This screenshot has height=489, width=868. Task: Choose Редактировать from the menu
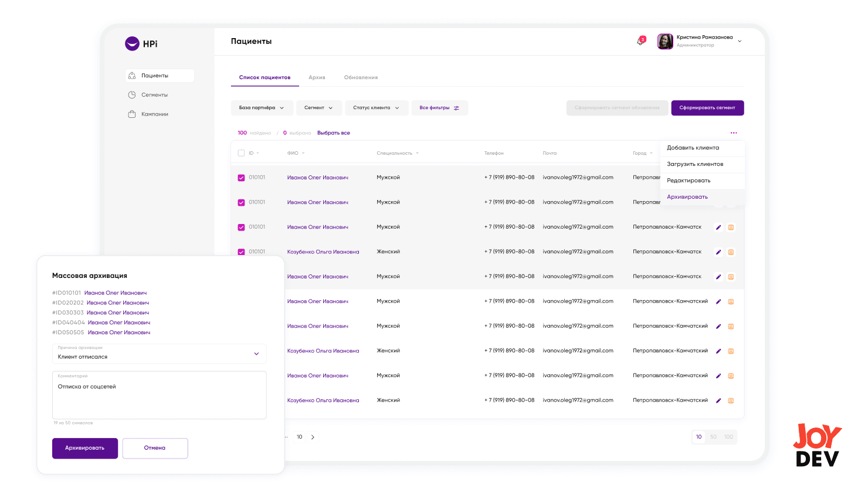pos(703,181)
